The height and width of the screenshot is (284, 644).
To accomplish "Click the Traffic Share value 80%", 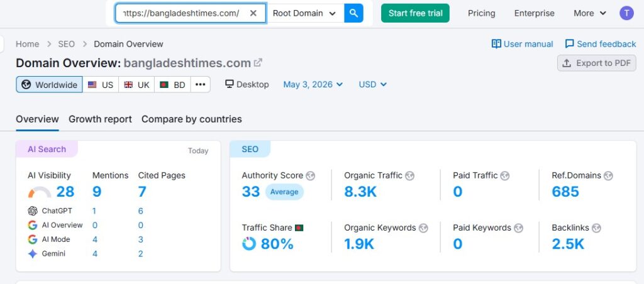I will click(x=277, y=244).
